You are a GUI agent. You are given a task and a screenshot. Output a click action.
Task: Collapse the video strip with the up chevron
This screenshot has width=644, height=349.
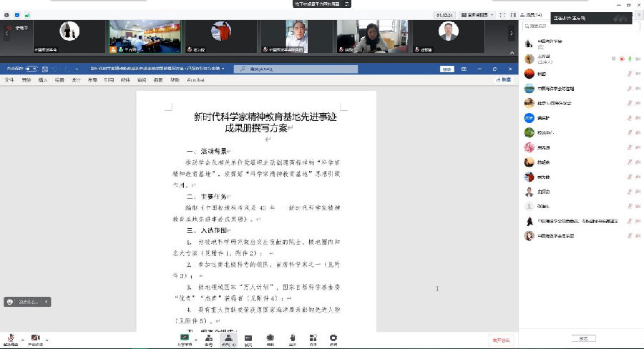pyautogui.click(x=512, y=52)
